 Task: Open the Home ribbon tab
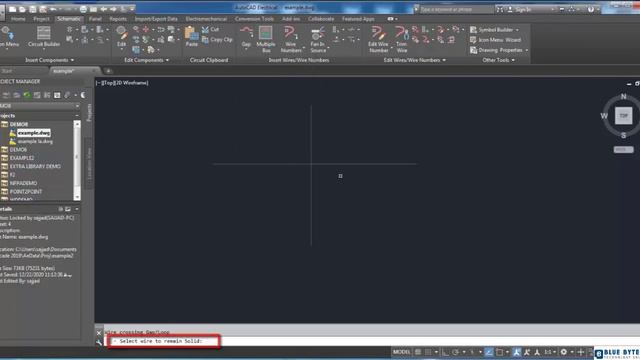[18, 19]
